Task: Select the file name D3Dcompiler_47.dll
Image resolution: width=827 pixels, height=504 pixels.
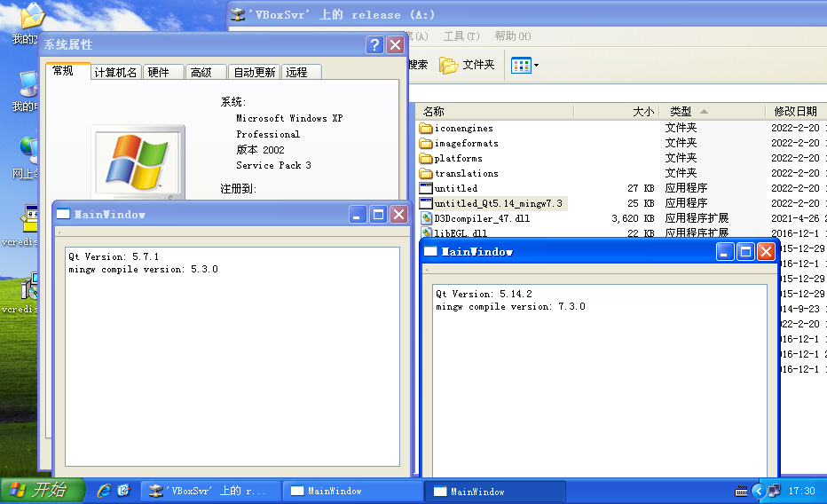Action: coord(482,218)
